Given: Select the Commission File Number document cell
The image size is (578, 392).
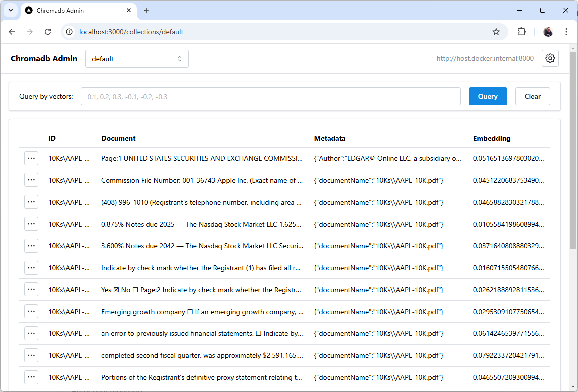Looking at the screenshot, I should click(x=202, y=180).
